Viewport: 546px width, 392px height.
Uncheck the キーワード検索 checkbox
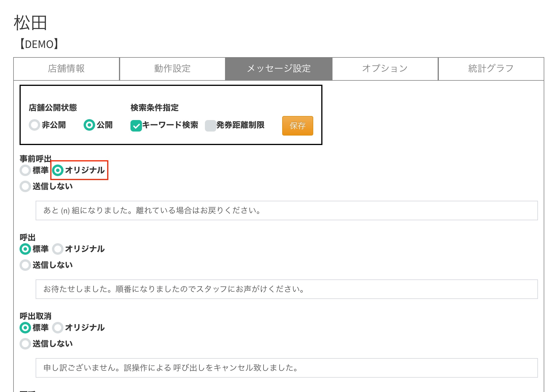136,125
